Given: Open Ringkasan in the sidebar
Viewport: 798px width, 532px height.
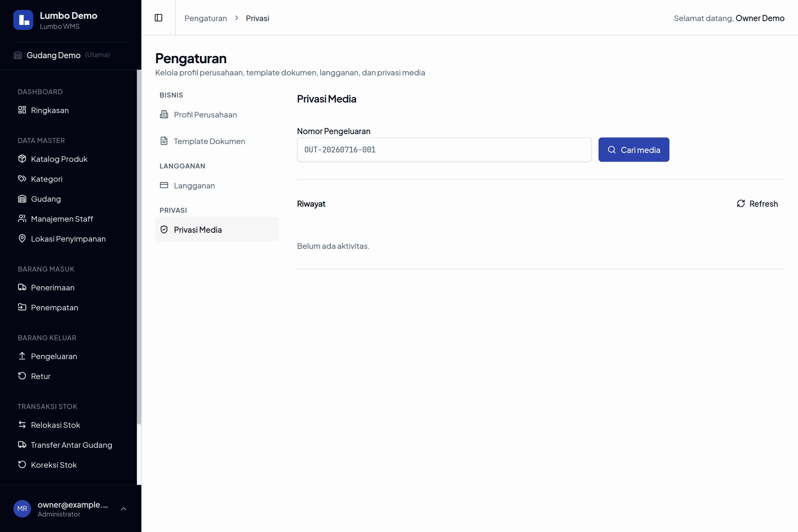Looking at the screenshot, I should [71, 110].
